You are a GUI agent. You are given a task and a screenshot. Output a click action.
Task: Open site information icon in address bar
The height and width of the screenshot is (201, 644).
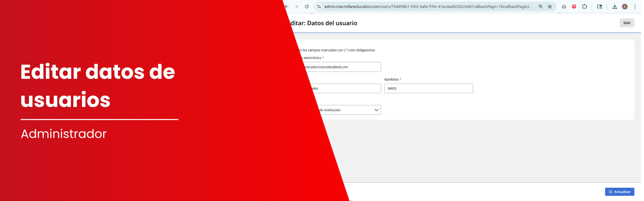(x=319, y=7)
